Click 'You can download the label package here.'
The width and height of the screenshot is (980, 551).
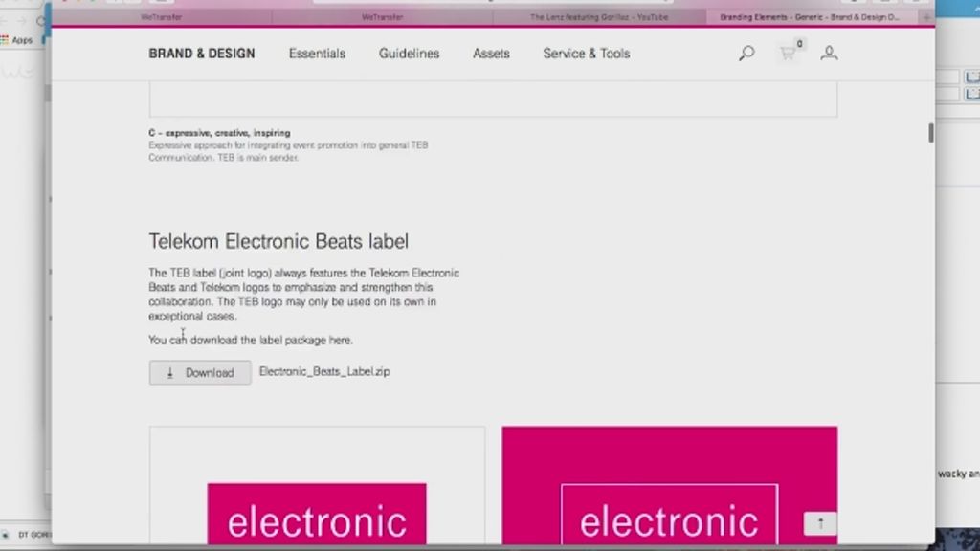click(x=251, y=340)
